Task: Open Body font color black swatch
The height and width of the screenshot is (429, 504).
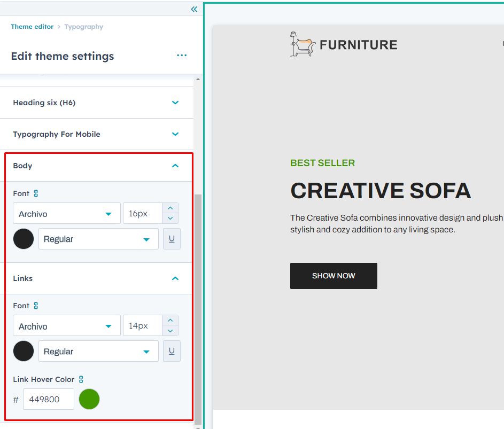Action: (24, 239)
